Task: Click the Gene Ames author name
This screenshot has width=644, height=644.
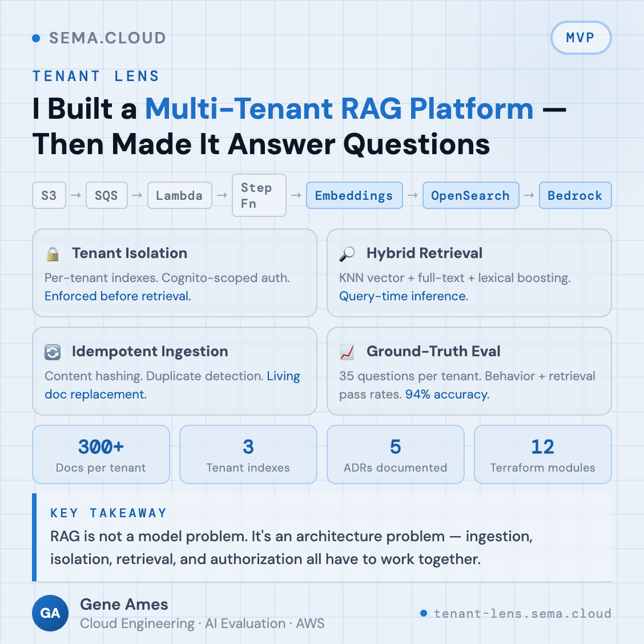Action: point(124,605)
